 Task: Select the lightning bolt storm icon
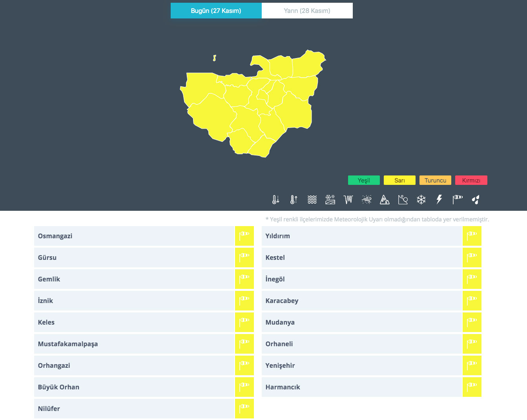pos(439,200)
